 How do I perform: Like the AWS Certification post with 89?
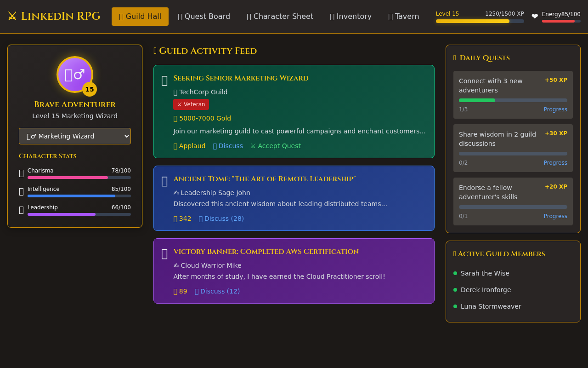(180, 291)
